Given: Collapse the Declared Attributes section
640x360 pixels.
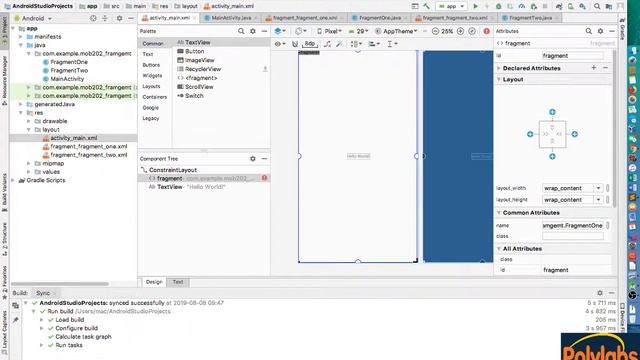Looking at the screenshot, I should 499,68.
